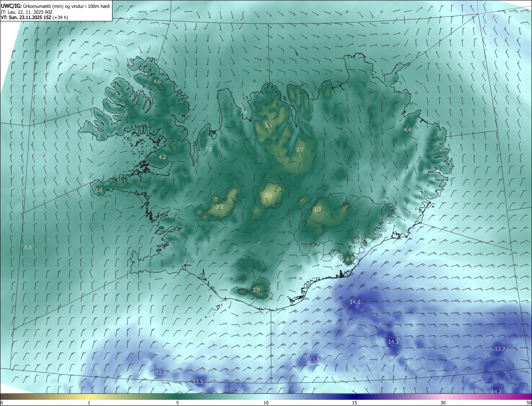Click the 13.7 value offshore
The height and width of the screenshot is (406, 532).
click(500, 349)
